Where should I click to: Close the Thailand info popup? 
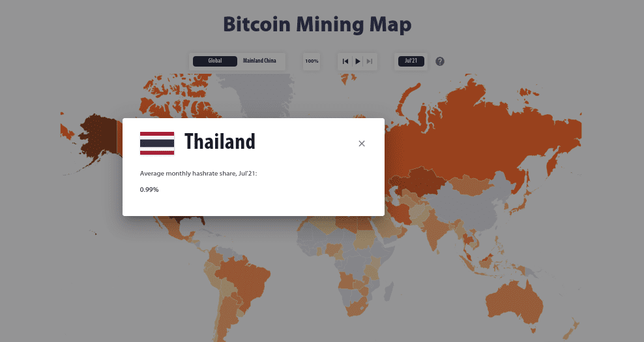(x=361, y=144)
